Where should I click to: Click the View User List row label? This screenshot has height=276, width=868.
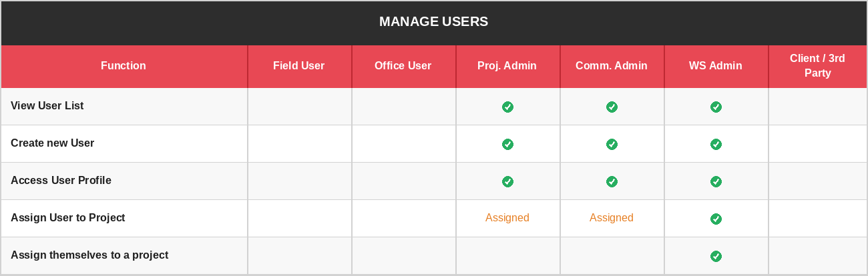click(x=47, y=106)
